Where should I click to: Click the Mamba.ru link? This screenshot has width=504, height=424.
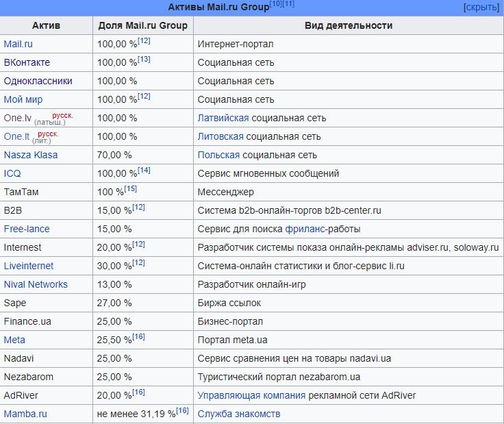click(25, 414)
